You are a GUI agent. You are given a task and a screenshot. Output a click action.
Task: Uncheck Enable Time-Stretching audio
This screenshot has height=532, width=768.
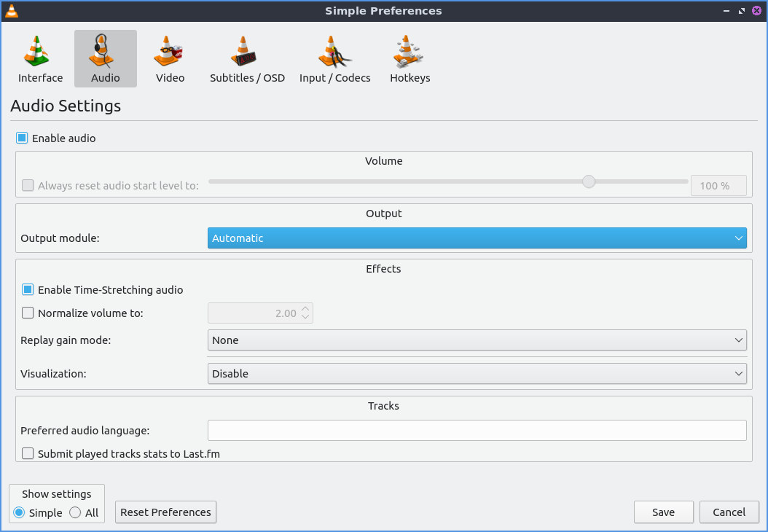pyautogui.click(x=28, y=290)
